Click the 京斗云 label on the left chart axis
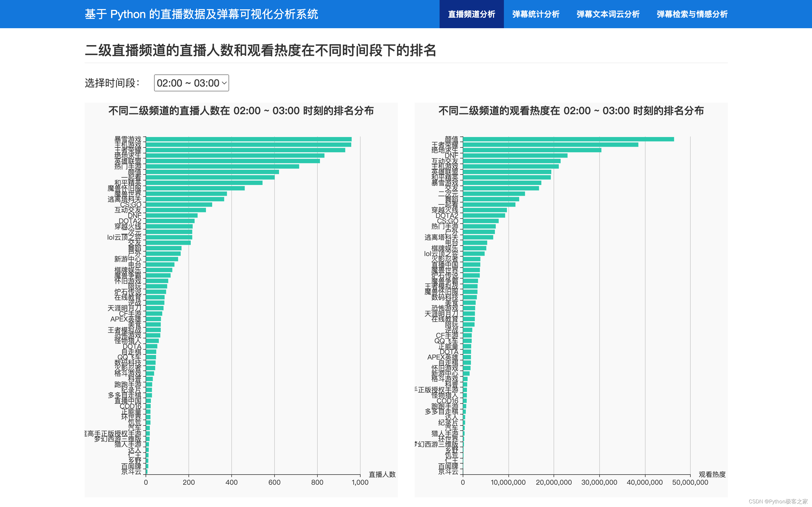 131,472
